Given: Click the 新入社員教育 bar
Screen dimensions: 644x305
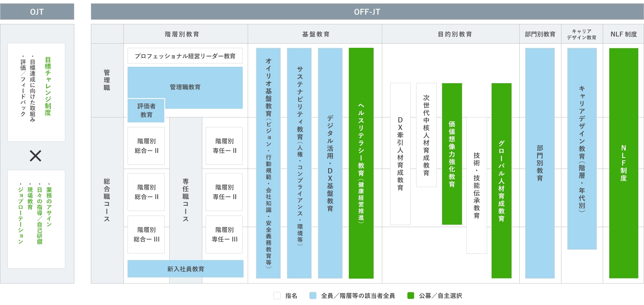Looking at the screenshot, I should click(x=185, y=269).
